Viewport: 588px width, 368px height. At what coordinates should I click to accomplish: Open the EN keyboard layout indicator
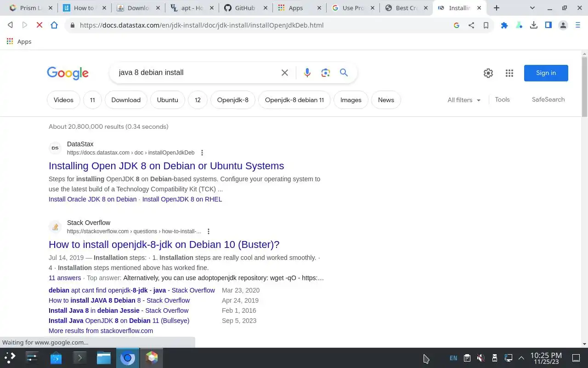pyautogui.click(x=453, y=358)
